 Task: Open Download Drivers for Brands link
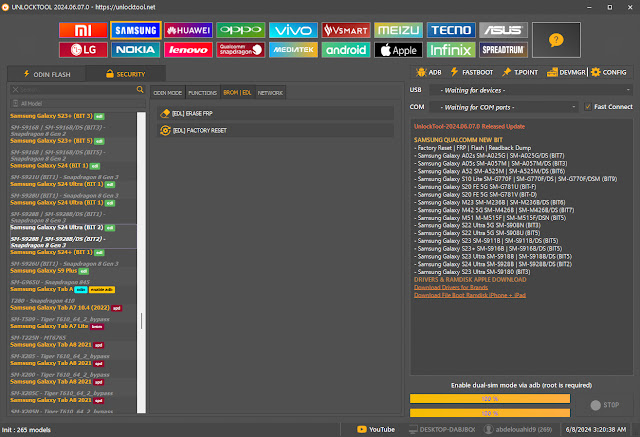point(451,287)
